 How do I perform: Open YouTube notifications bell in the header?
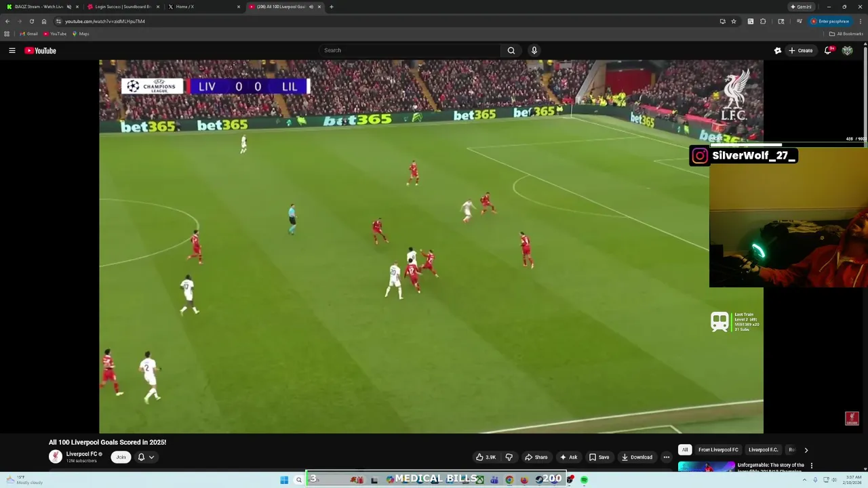pyautogui.click(x=828, y=50)
